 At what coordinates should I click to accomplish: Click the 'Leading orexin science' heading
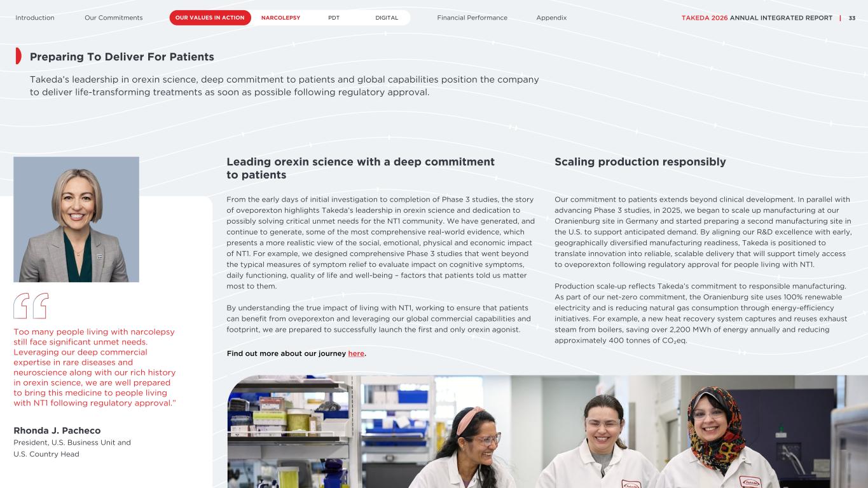pyautogui.click(x=361, y=168)
